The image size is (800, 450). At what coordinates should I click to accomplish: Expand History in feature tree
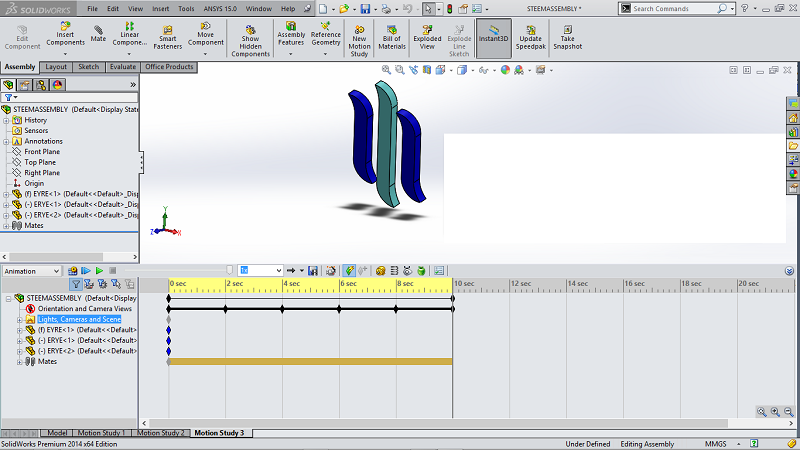coord(6,120)
